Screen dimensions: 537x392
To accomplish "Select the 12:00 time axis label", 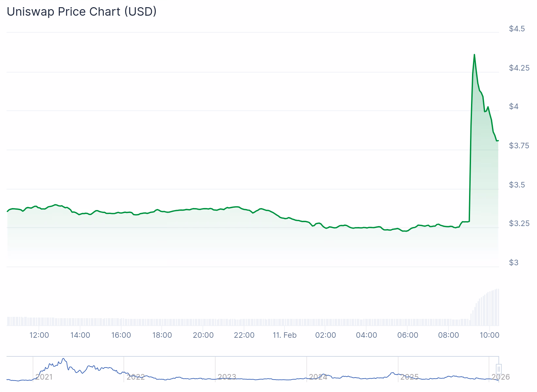I will (x=39, y=335).
